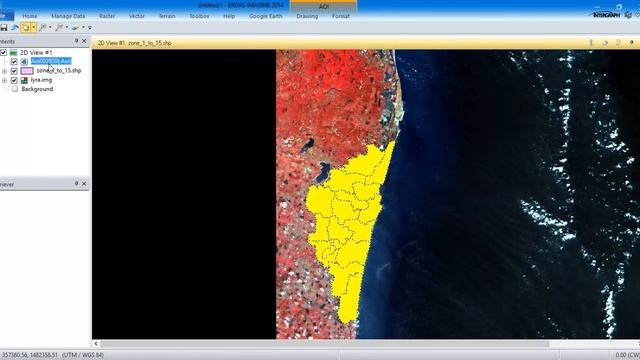Switch to the Vector tab
The width and height of the screenshot is (640, 360).
click(137, 16)
